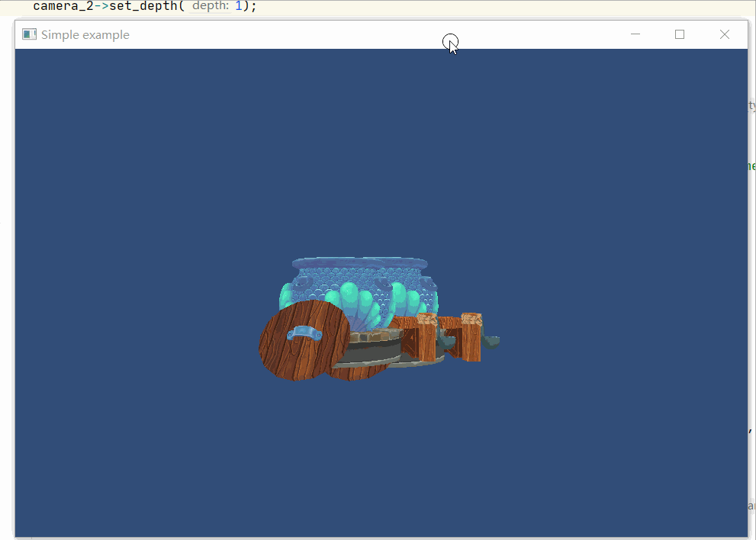Click the camera_2 identifier in code

click(x=63, y=6)
